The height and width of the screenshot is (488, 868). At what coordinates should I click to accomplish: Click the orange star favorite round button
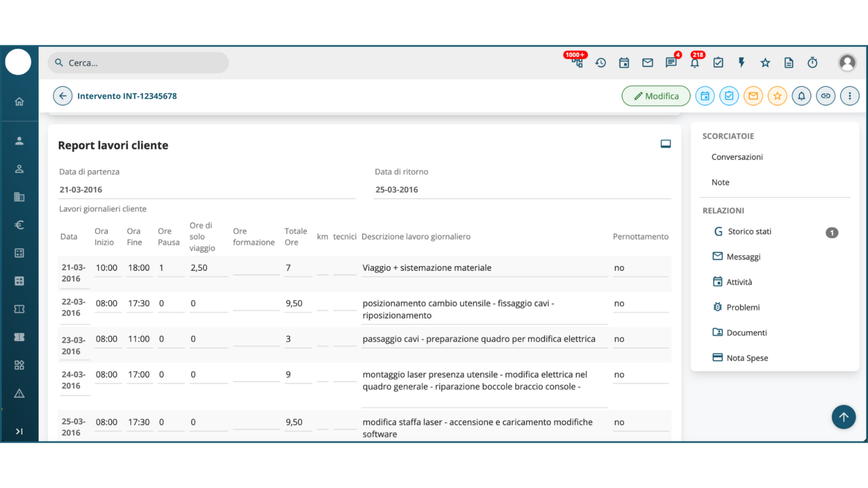click(x=777, y=96)
